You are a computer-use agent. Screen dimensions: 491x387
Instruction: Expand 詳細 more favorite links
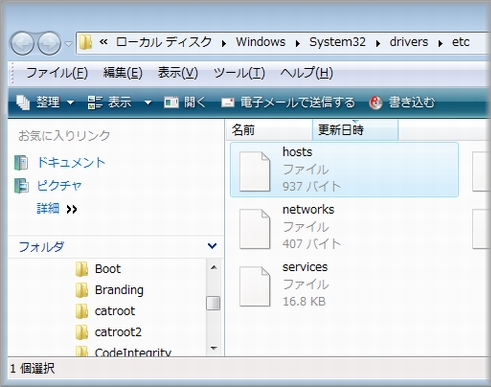point(57,209)
